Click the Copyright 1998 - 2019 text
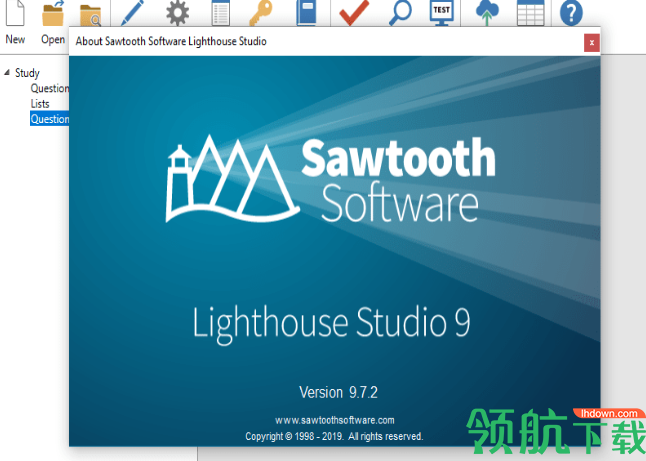646x461 pixels. tap(334, 436)
